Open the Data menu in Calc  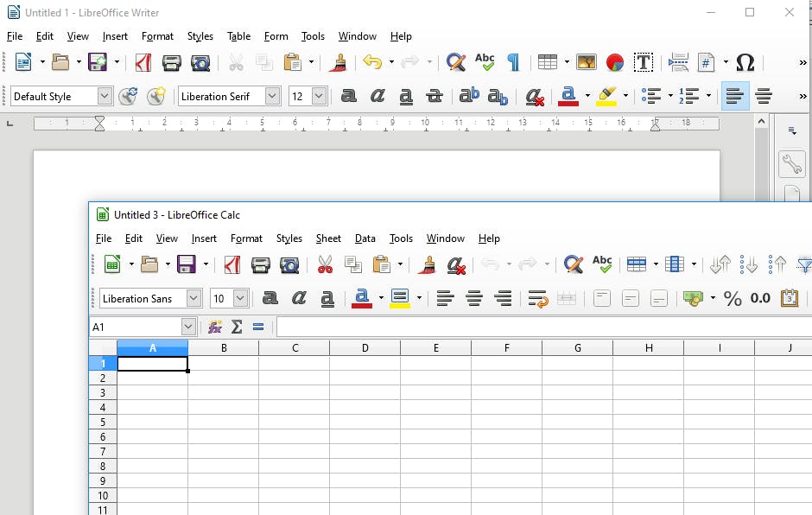point(365,238)
